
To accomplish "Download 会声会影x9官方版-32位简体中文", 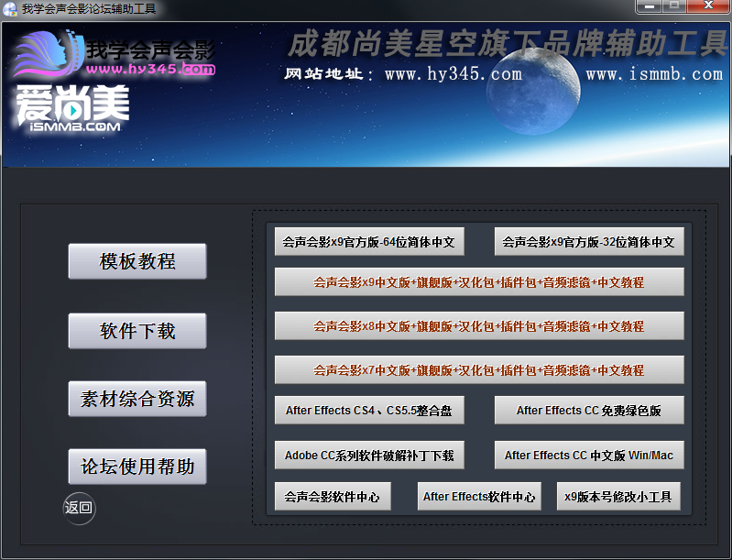I will pyautogui.click(x=589, y=241).
